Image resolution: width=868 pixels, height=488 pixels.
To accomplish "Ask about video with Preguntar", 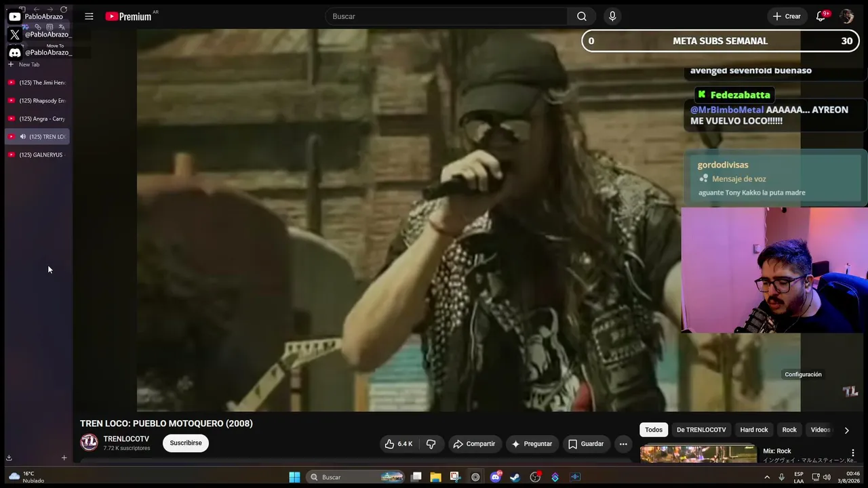I will tap(532, 444).
